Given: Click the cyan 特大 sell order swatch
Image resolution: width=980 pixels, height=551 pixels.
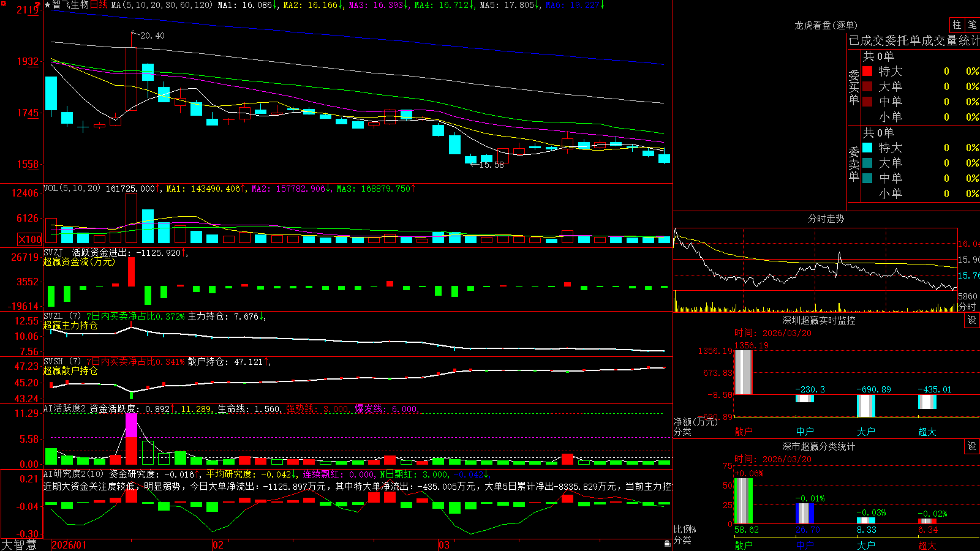Looking at the screenshot, I should pyautogui.click(x=867, y=148).
